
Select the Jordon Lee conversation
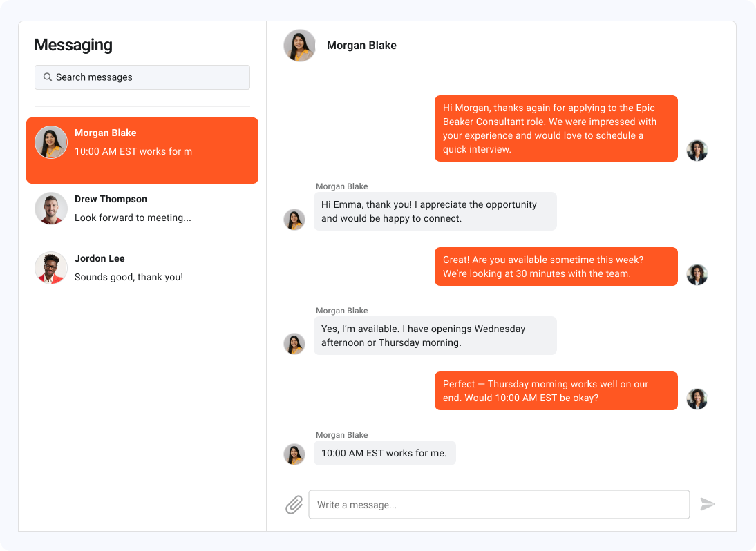click(x=142, y=267)
